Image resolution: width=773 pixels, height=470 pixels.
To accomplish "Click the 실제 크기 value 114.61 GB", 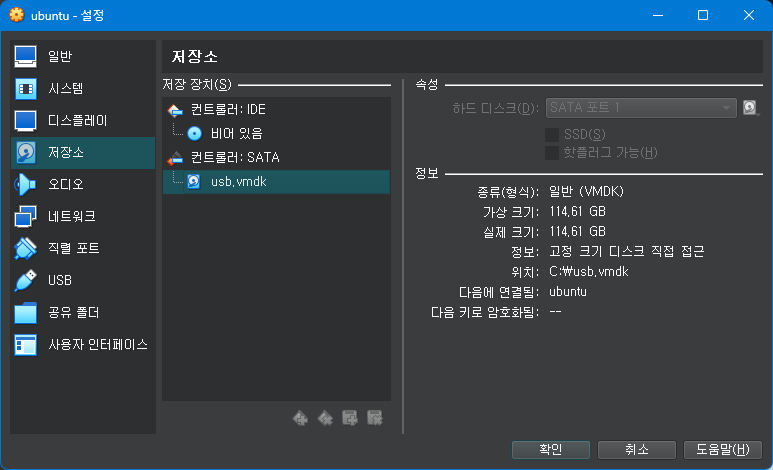I will 577,232.
